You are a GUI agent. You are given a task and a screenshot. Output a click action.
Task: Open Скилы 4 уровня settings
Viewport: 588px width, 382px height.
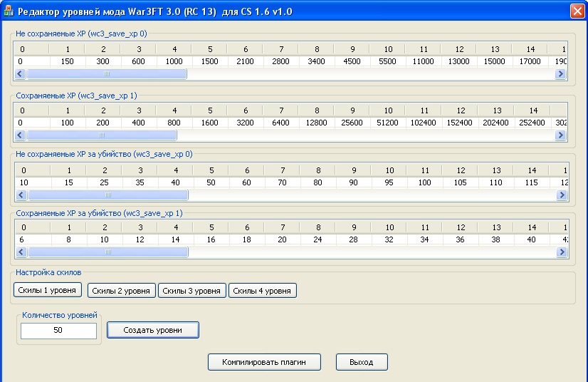(x=262, y=290)
